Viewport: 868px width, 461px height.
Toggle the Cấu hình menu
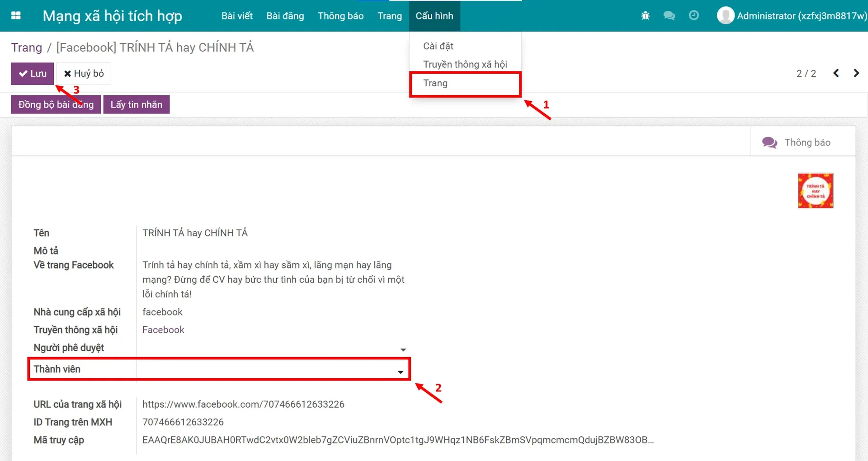434,16
